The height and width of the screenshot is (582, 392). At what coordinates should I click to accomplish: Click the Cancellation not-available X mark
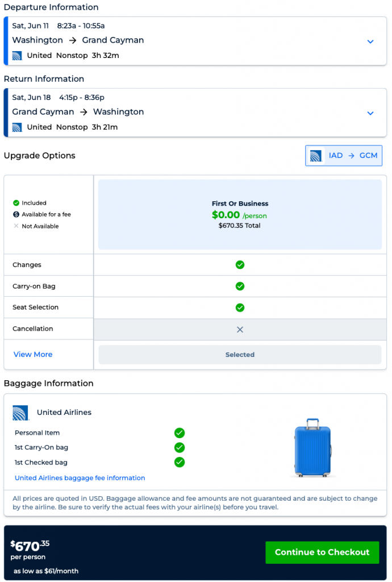(x=240, y=330)
